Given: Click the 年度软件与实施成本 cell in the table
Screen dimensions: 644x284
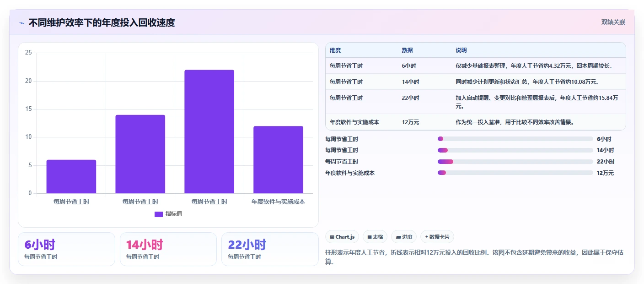Looking at the screenshot, I should pos(354,122).
